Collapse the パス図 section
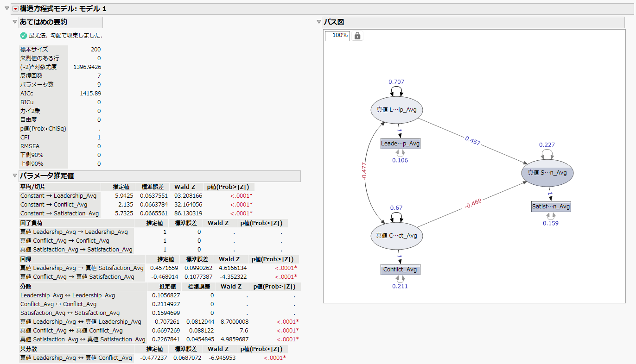Image resolution: width=636 pixels, height=364 pixels. pyautogui.click(x=318, y=22)
